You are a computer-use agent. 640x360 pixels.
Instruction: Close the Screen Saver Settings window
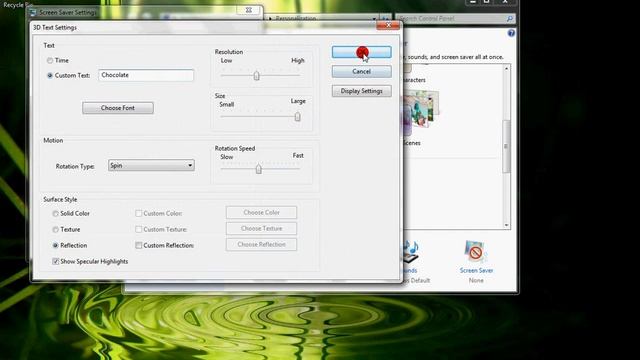(249, 10)
